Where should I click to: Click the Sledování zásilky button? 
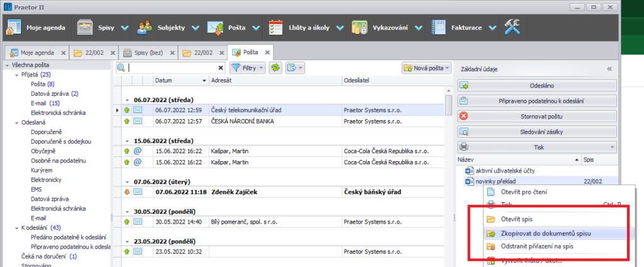tap(536, 132)
